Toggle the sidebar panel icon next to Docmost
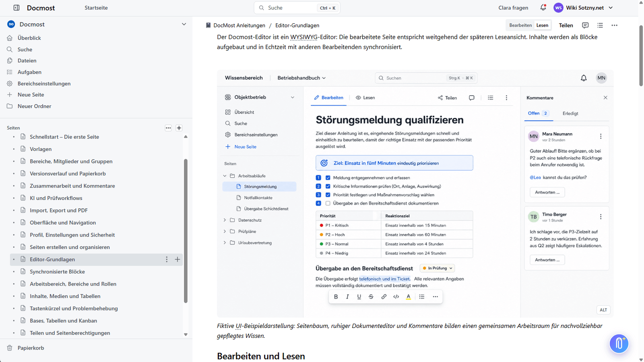644x362 pixels. (17, 8)
